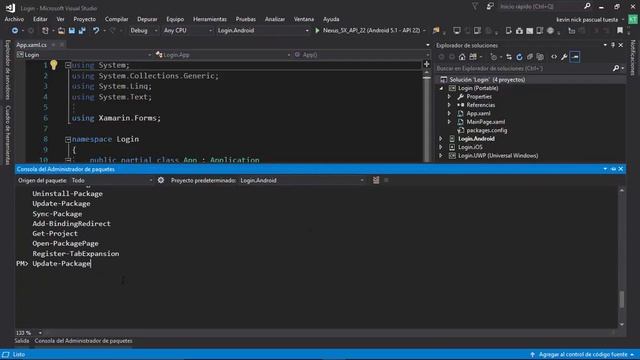
Task: Open the Notificaciones side panel tab
Action: 633,58
